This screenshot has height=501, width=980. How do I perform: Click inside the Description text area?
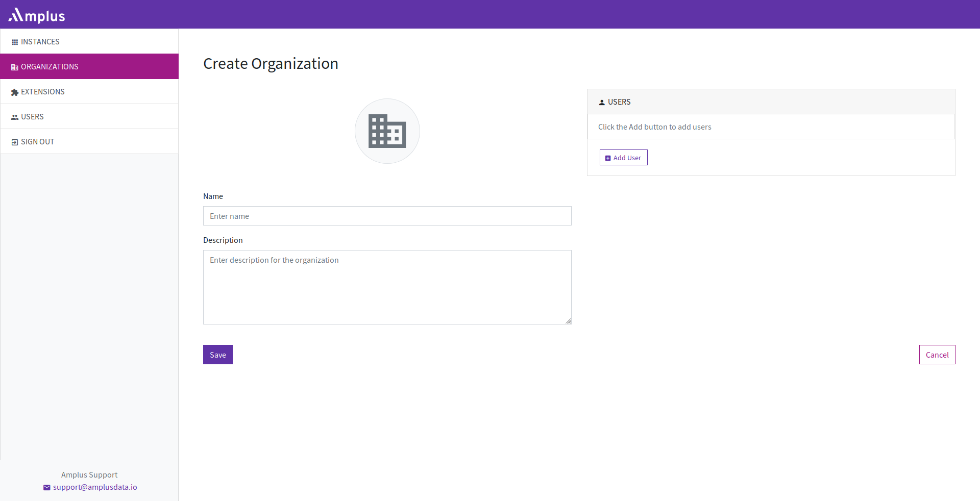387,287
